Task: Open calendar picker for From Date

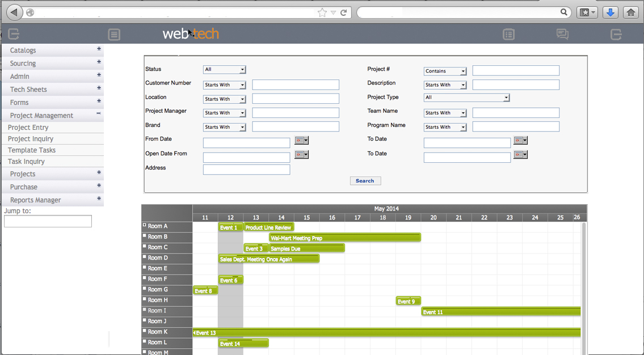Action: [301, 141]
